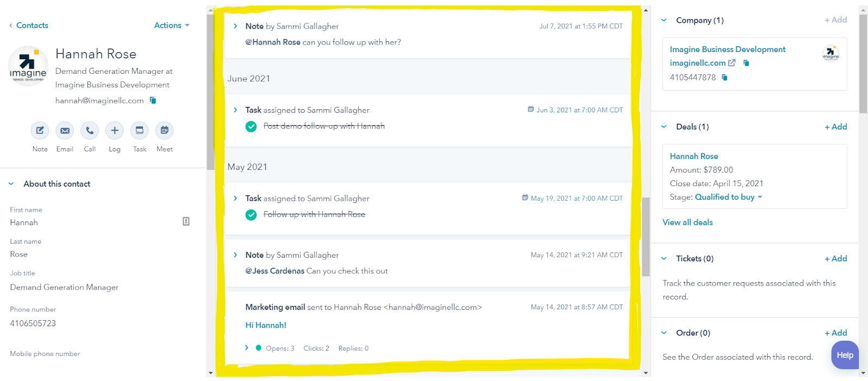Copy the imaginellc.com domain
This screenshot has width=868, height=381.
746,63
